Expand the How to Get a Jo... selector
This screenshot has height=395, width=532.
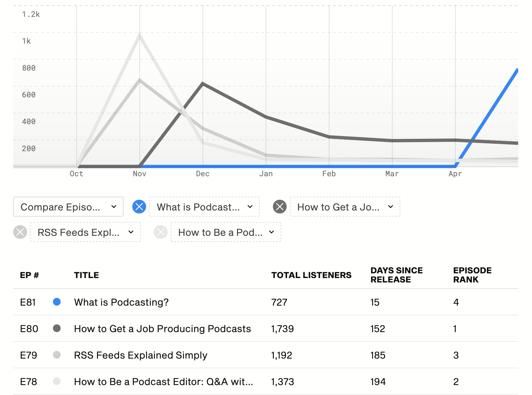[x=345, y=207]
